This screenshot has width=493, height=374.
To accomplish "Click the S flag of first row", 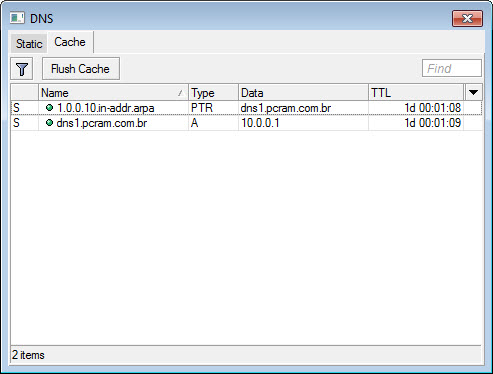I will (16, 108).
